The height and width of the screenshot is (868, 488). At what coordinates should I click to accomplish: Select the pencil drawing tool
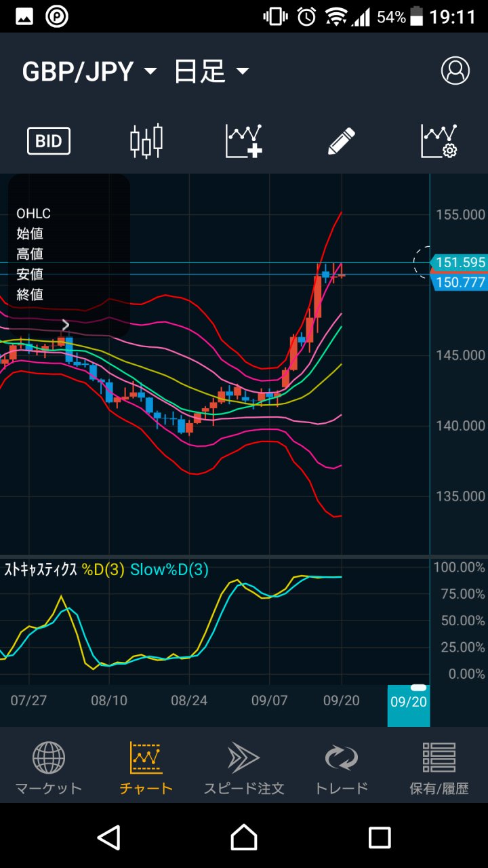pyautogui.click(x=341, y=141)
